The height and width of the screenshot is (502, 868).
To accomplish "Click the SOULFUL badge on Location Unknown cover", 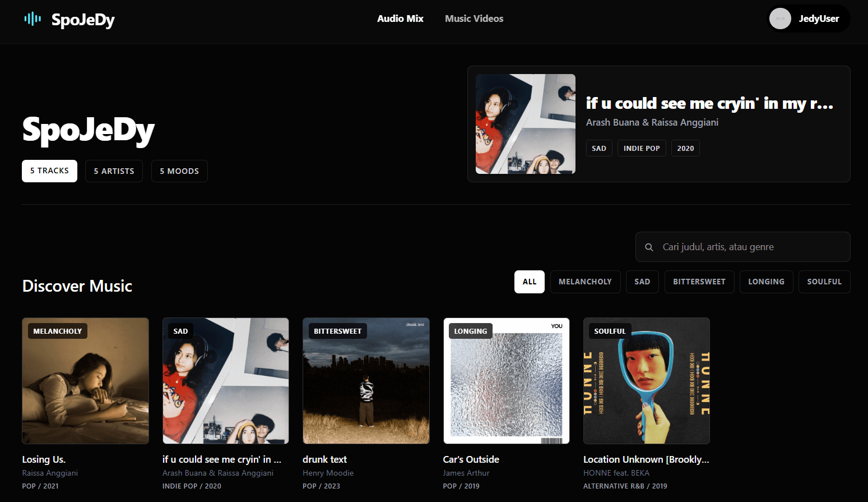I will (x=610, y=331).
